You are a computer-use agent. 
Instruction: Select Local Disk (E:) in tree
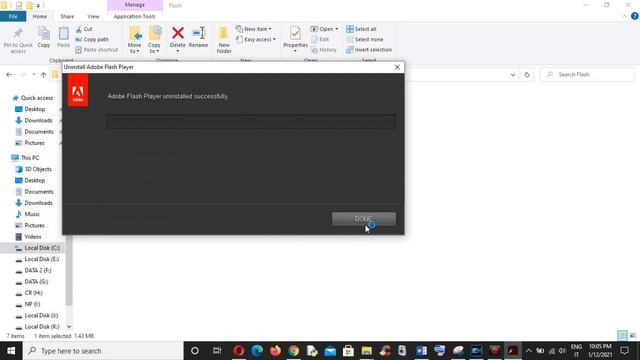tap(38, 259)
